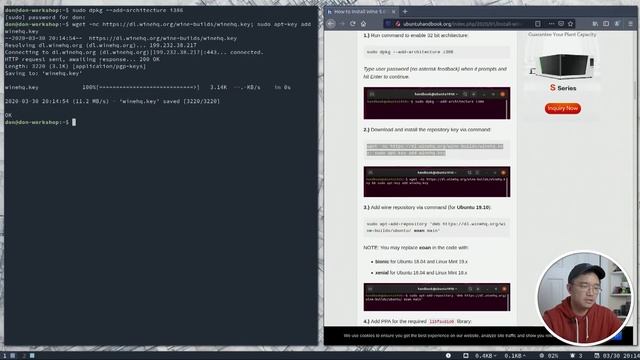
Task: Open the S Series machine ad image
Action: pos(562,65)
